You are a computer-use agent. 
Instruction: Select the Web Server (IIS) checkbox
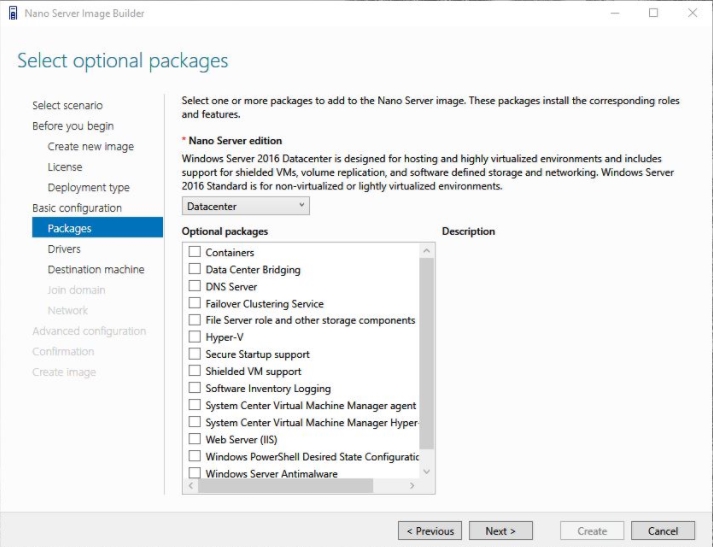195,440
